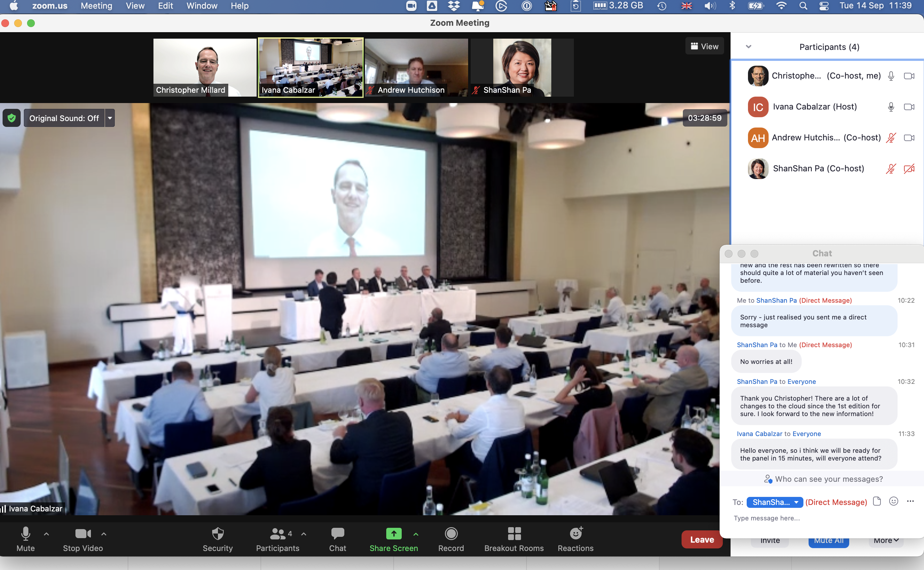Open the Security shield options

coord(218,534)
